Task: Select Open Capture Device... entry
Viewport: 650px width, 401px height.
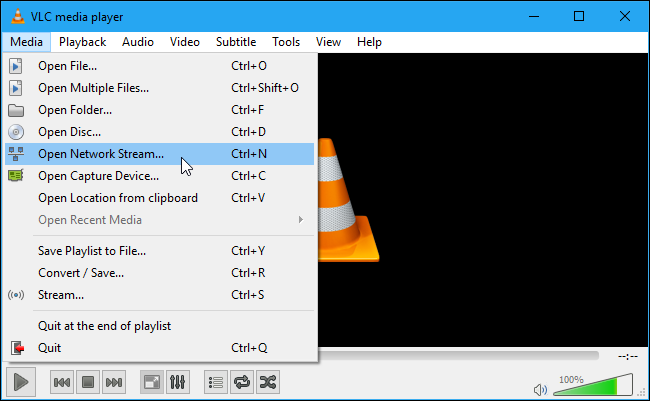Action: 160,176
